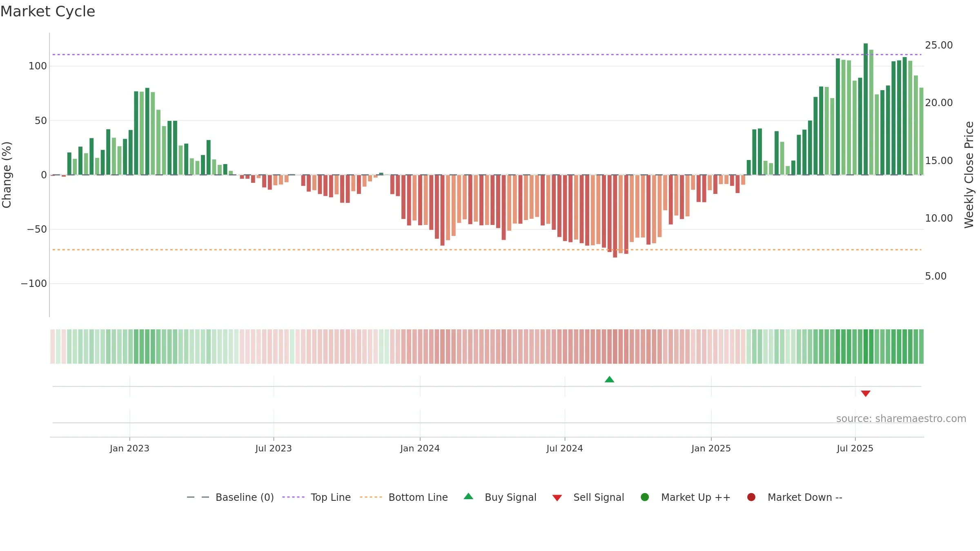Toggle the Buy Signal legend entry
The width and height of the screenshot is (980, 551).
tap(500, 497)
